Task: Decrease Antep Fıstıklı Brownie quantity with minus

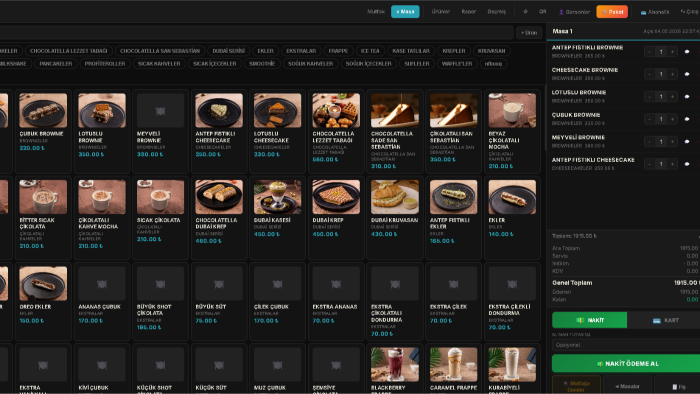Action: click(650, 52)
